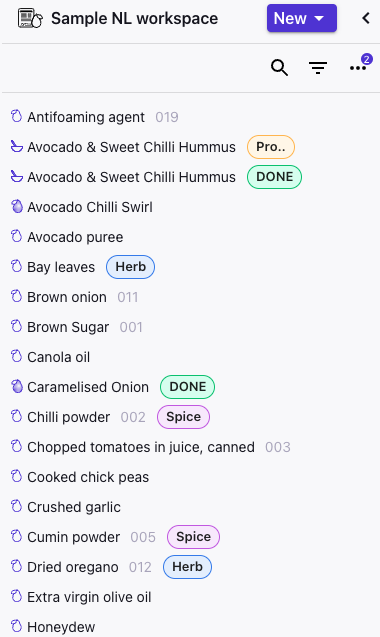Select Brown Sugar in the list
The image size is (380, 637).
[68, 327]
